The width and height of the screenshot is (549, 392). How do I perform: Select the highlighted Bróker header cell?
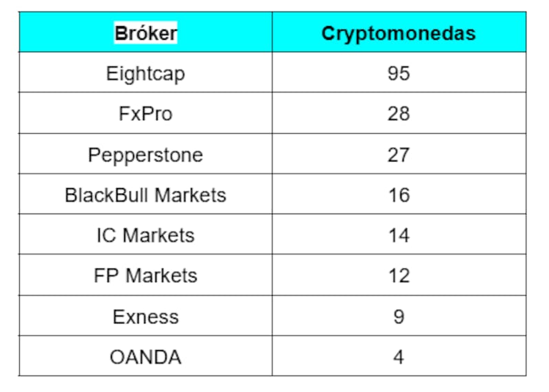click(x=145, y=33)
